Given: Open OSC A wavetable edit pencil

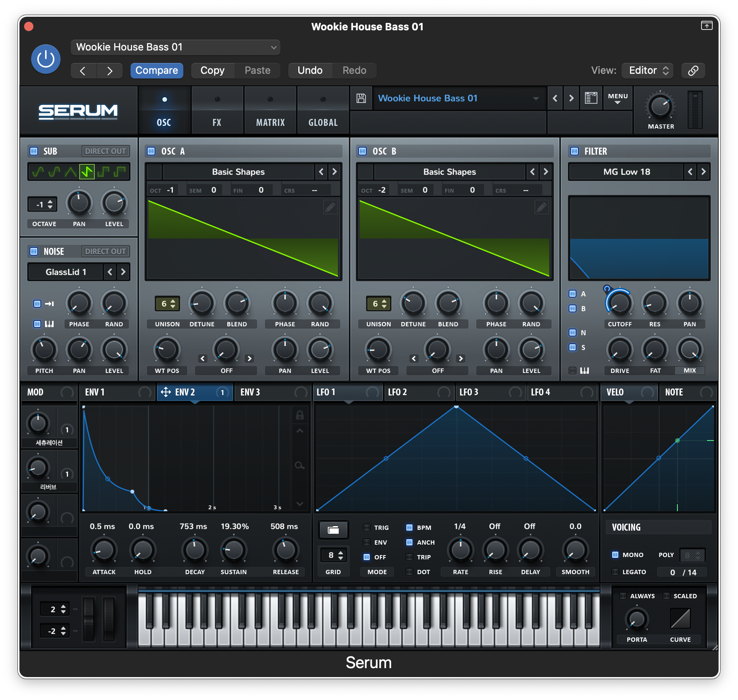Looking at the screenshot, I should pos(330,207).
